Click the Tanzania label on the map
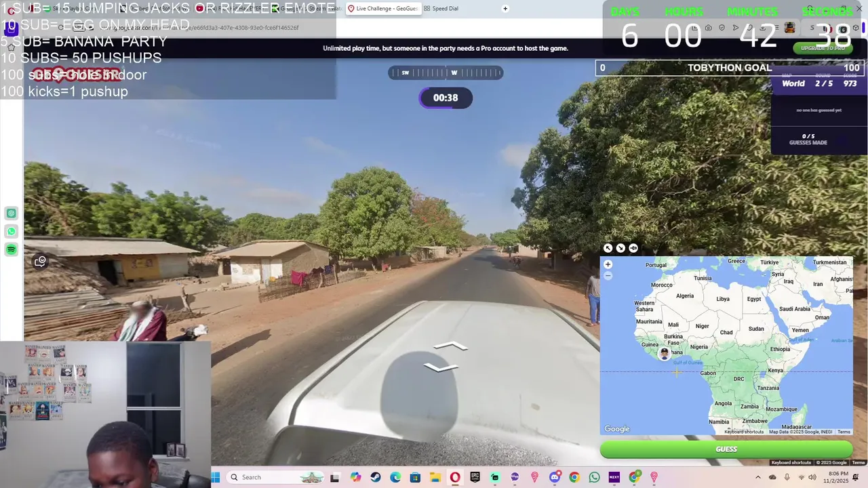The width and height of the screenshot is (868, 488). coord(768,388)
